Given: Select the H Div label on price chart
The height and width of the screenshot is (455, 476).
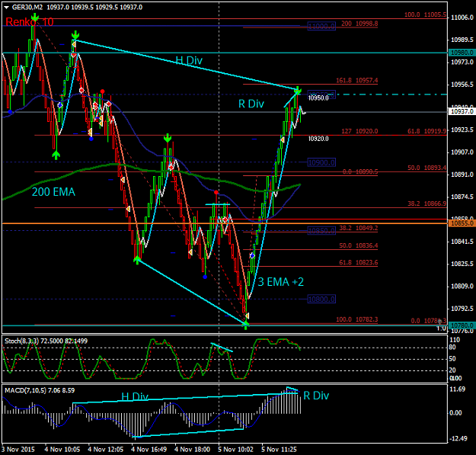Looking at the screenshot, I should 189,60.
